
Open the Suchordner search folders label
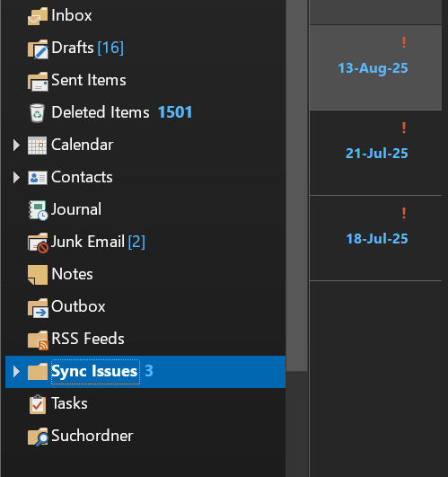click(x=92, y=436)
